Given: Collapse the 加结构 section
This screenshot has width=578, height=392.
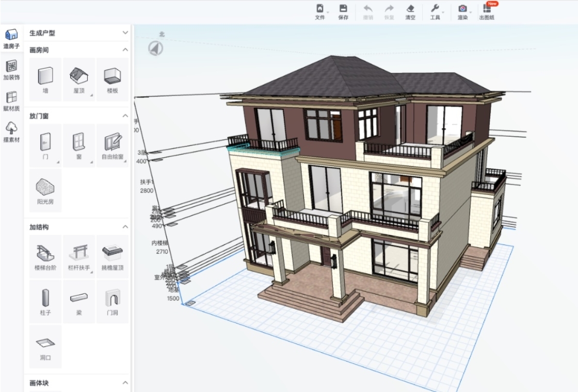Looking at the screenshot, I should click(125, 227).
